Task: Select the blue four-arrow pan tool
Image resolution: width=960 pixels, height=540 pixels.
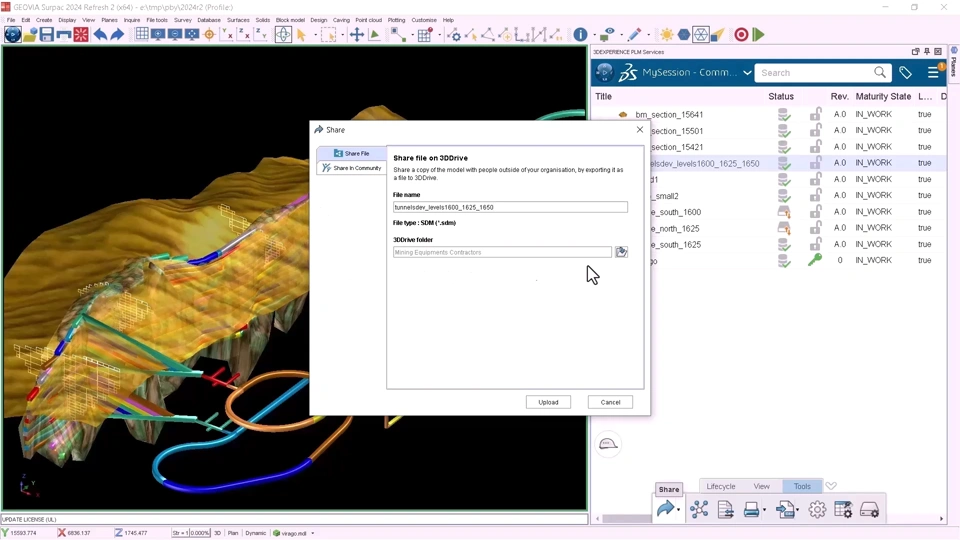Action: tap(356, 34)
